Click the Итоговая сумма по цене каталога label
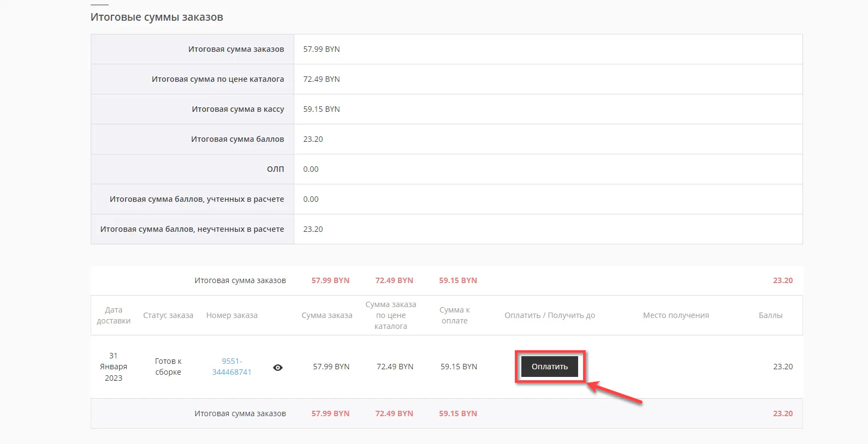Screen dimensions: 868x444 coord(217,79)
